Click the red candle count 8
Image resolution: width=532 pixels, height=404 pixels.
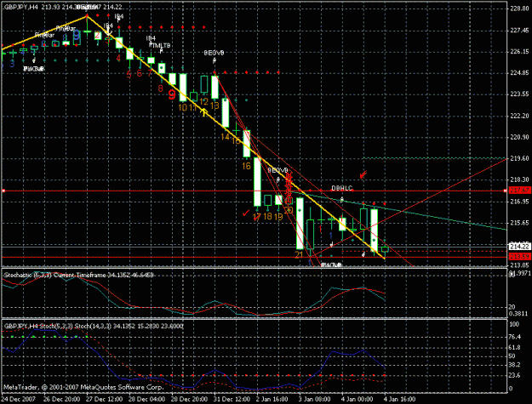161,88
